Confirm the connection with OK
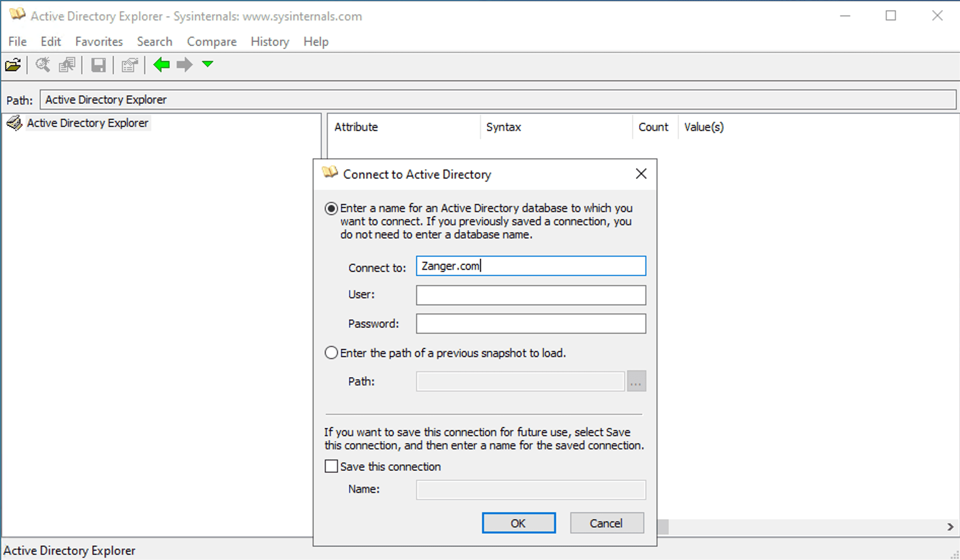Image resolution: width=960 pixels, height=560 pixels. click(x=519, y=523)
